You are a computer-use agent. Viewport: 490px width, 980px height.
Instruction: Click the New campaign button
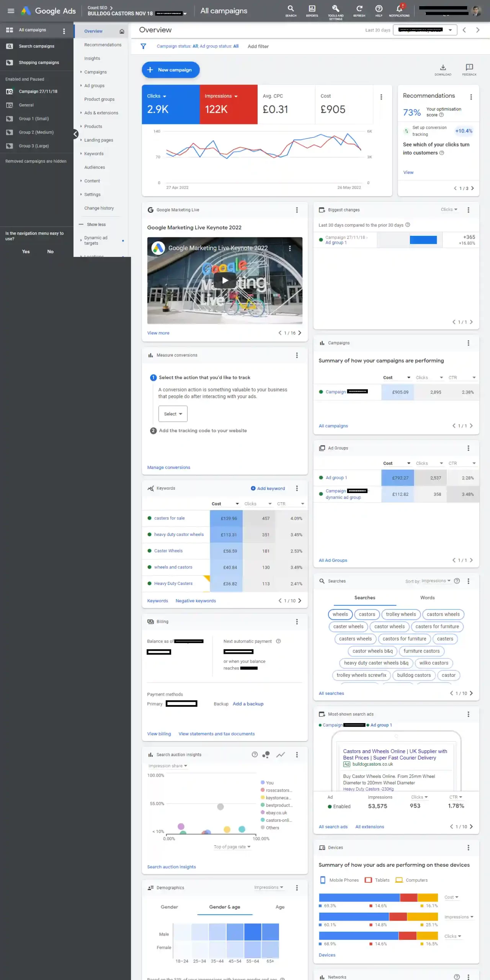tap(171, 70)
